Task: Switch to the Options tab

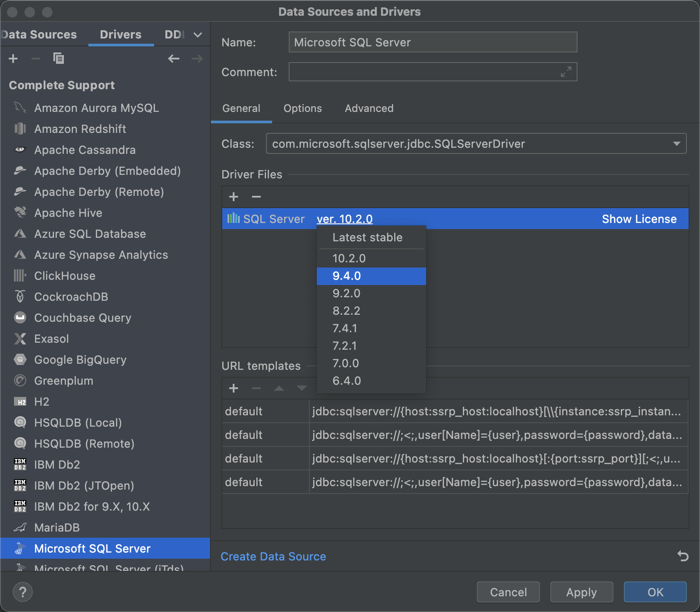Action: pyautogui.click(x=303, y=108)
